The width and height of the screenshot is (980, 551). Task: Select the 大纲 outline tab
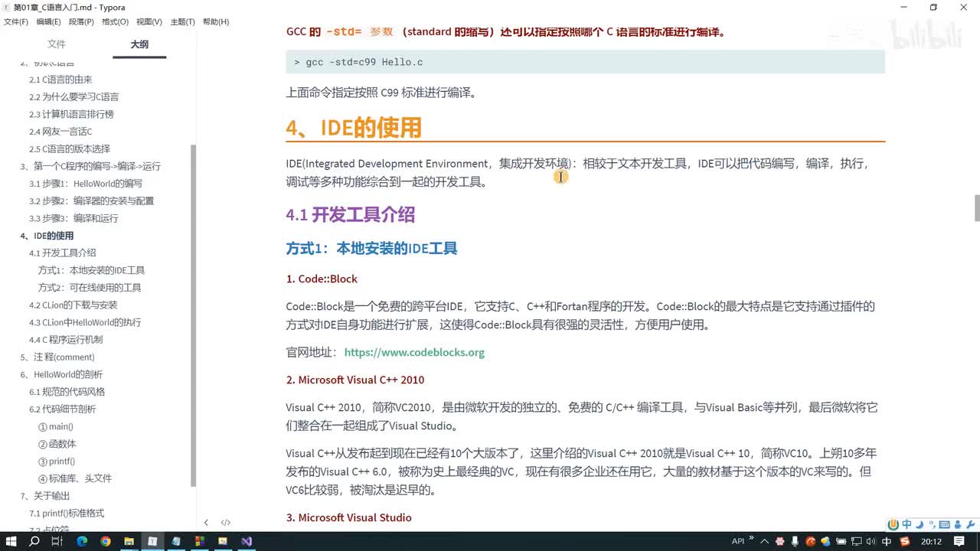click(x=139, y=44)
